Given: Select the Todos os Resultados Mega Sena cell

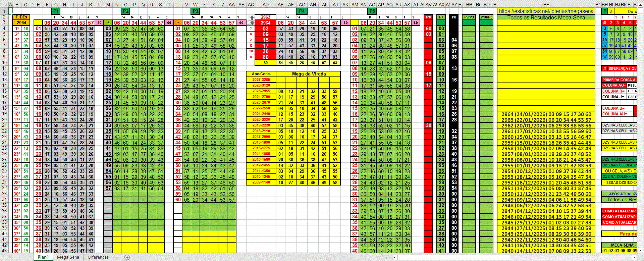Looking at the screenshot, I should click(546, 17).
